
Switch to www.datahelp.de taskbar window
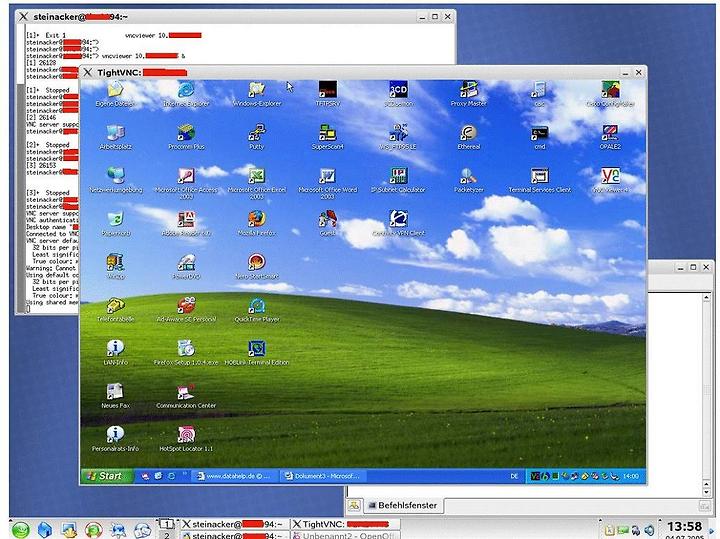click(235, 476)
